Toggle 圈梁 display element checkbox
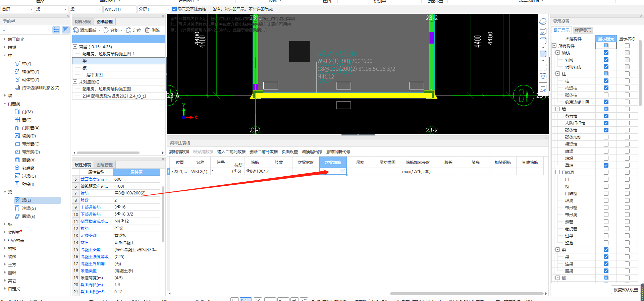The image size is (644, 301). 606,271
